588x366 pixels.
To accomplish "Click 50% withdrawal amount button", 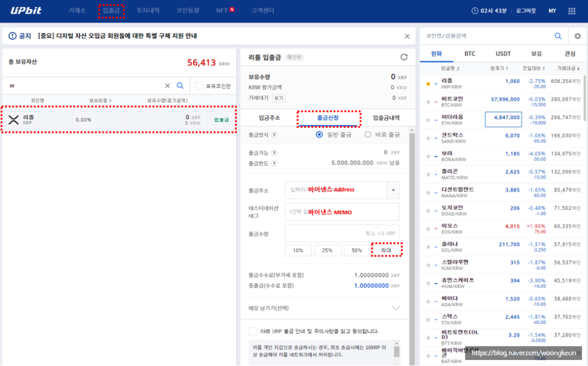I will (x=357, y=250).
